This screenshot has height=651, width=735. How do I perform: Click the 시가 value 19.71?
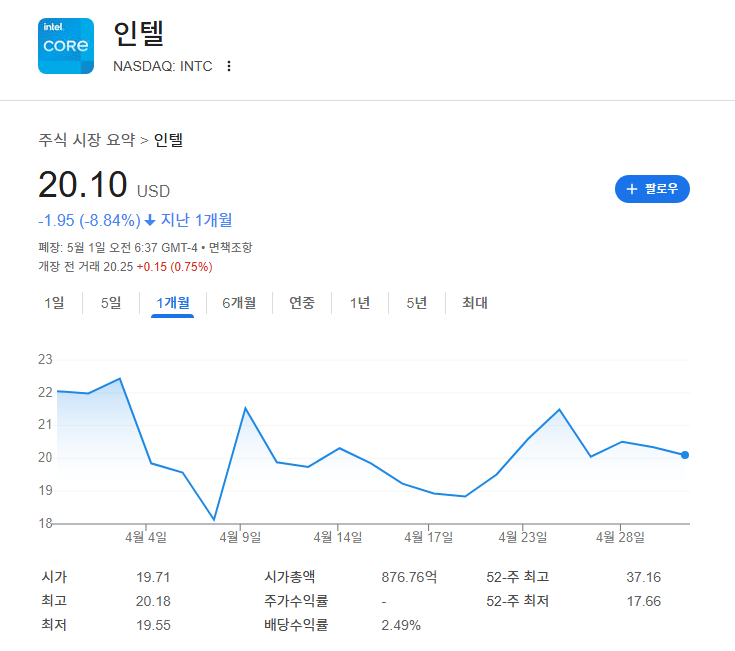click(x=153, y=577)
